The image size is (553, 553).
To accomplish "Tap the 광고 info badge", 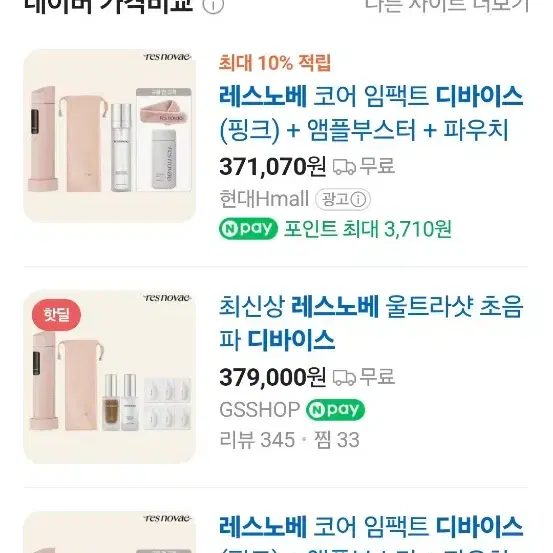I will pos(343,199).
